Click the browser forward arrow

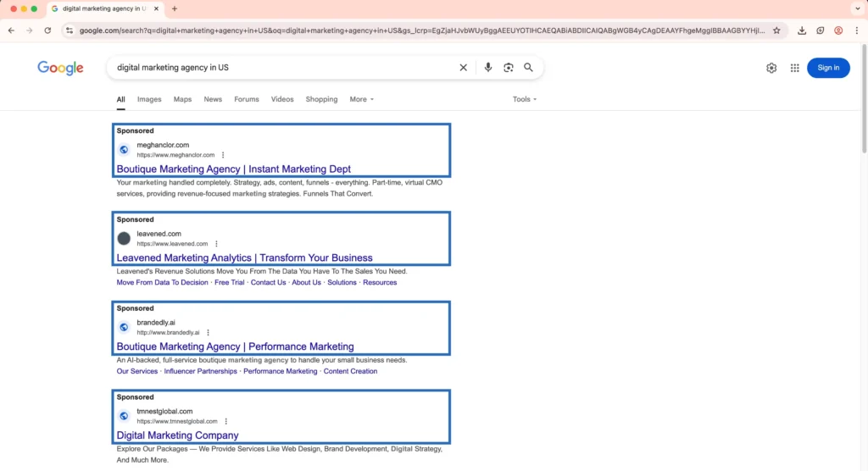click(x=30, y=30)
